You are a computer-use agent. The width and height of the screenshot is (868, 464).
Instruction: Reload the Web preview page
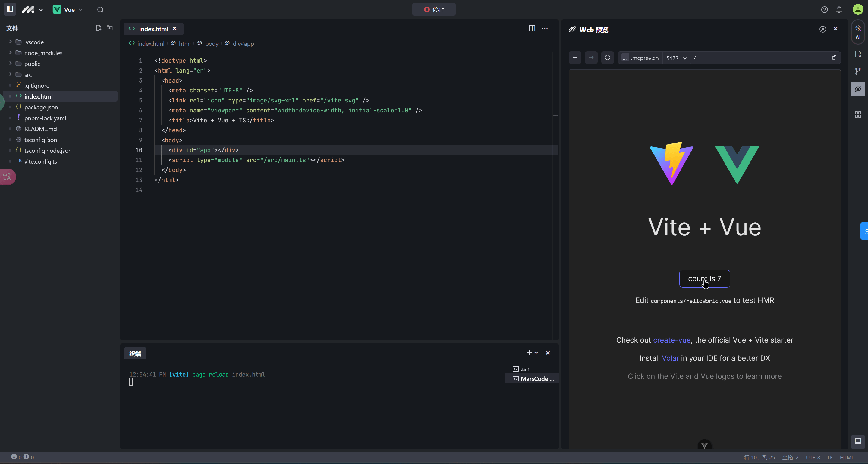click(607, 58)
